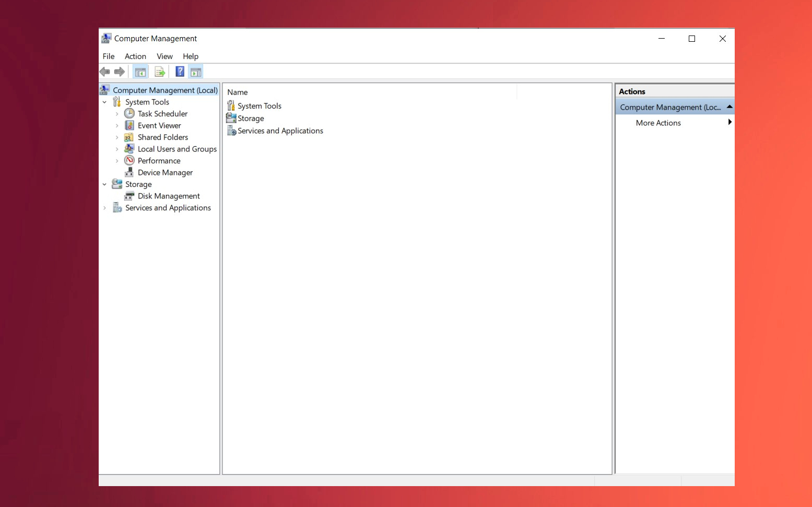This screenshot has width=812, height=507.
Task: Click the System Tools icon in the center list
Action: pos(231,105)
